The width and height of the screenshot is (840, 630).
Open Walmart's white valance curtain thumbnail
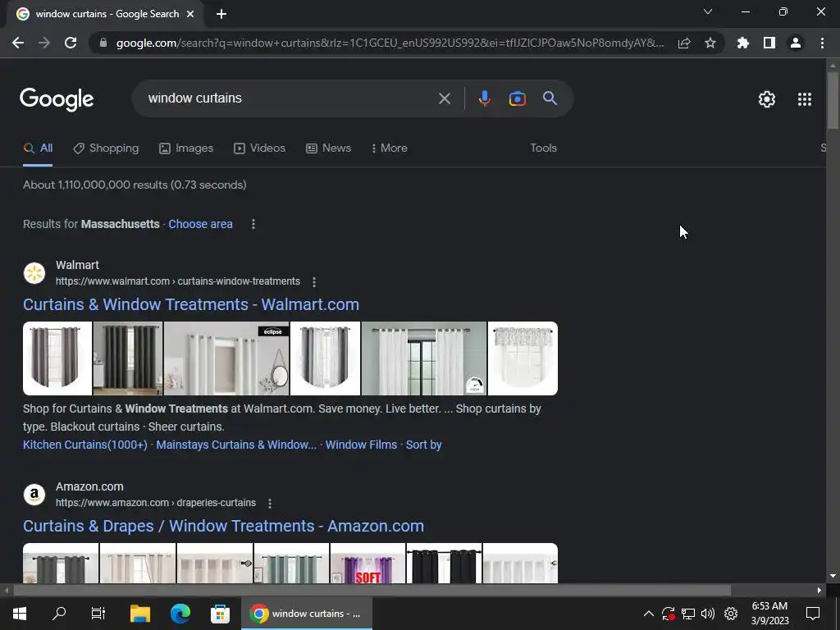pyautogui.click(x=523, y=358)
